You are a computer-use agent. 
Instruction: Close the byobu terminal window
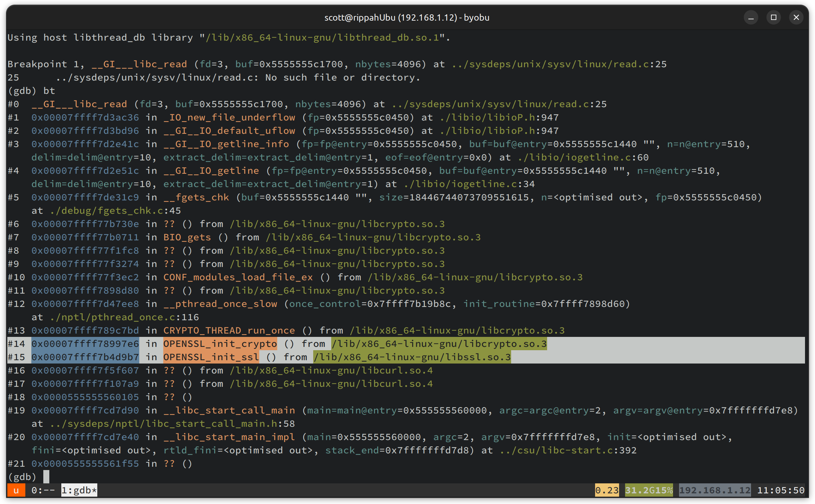(796, 17)
